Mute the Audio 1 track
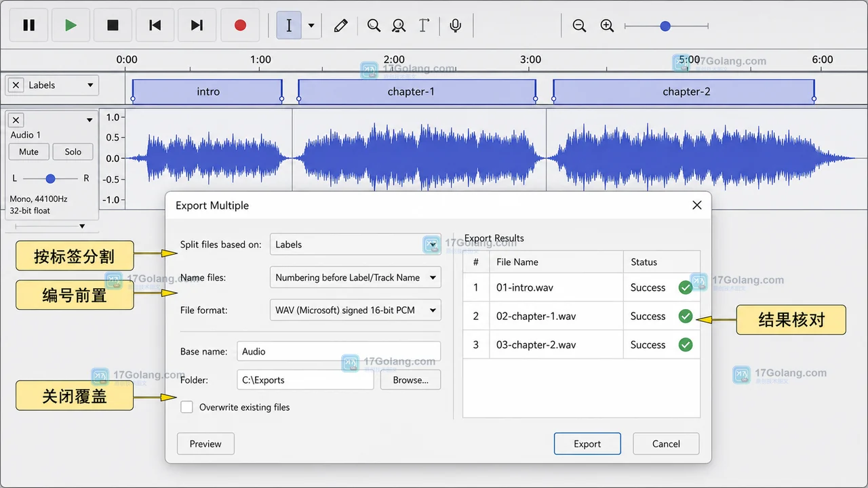 (x=28, y=152)
